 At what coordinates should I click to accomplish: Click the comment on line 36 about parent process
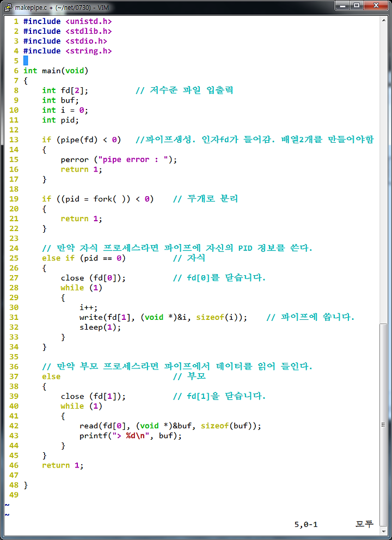177,366
